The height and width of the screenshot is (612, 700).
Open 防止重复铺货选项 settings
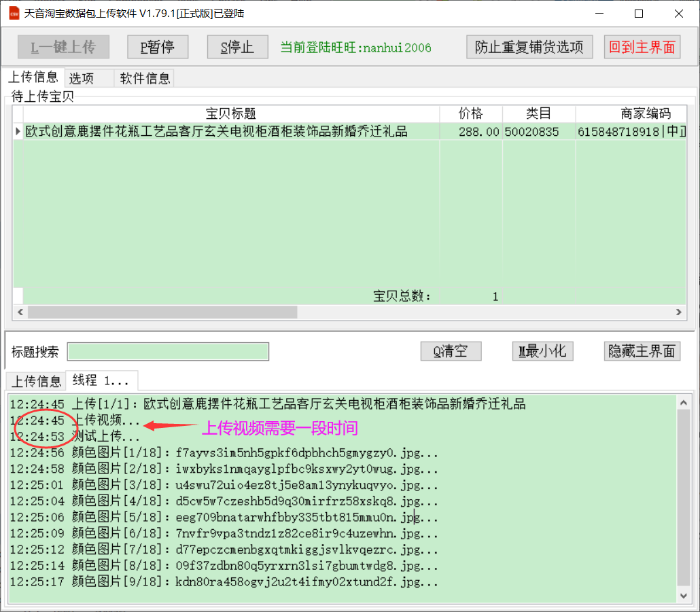[x=529, y=47]
